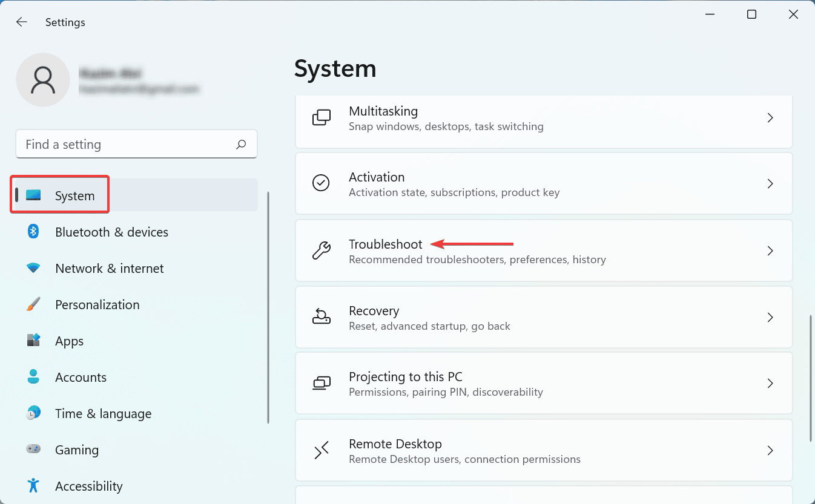Click the Settings window title text
Viewport: 815px width, 504px height.
[65, 22]
